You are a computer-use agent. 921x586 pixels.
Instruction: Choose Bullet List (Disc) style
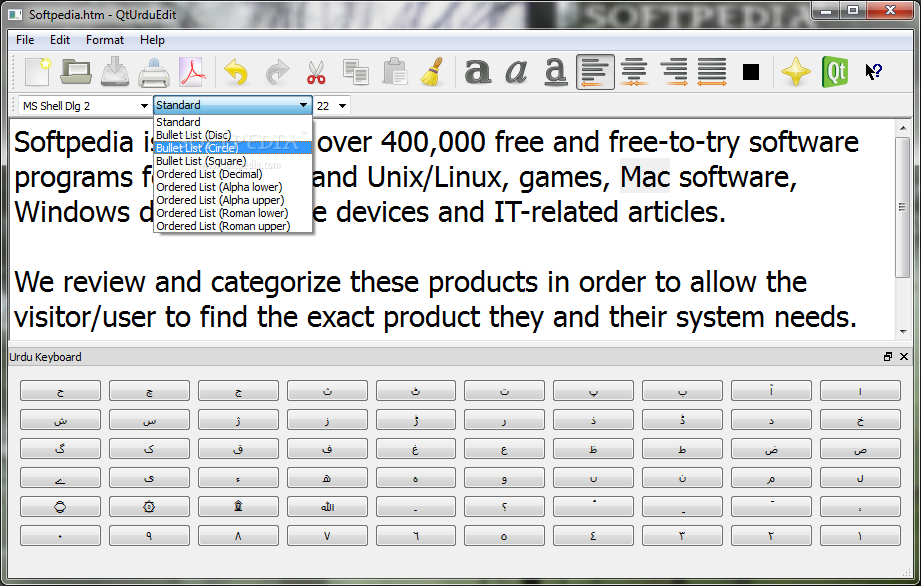pos(233,135)
